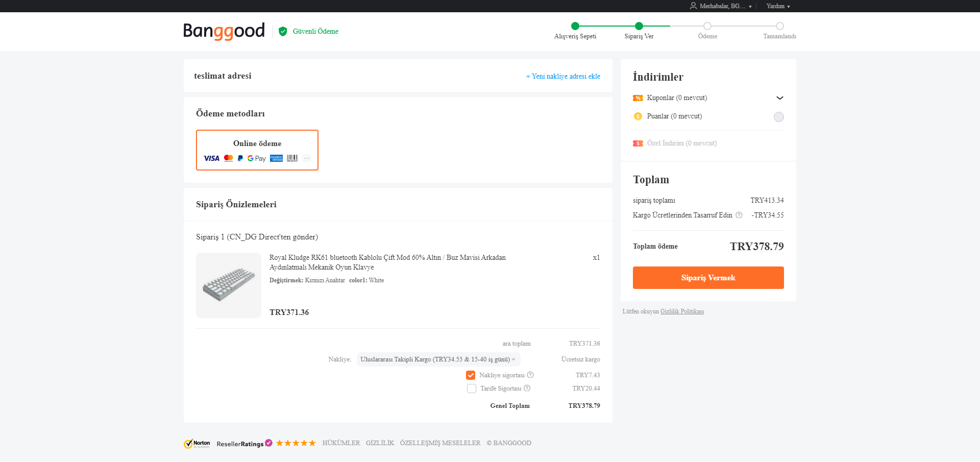Click the Değiştirmek: Kırmızı Anahtar variant text
This screenshot has height=462, width=980.
307,280
